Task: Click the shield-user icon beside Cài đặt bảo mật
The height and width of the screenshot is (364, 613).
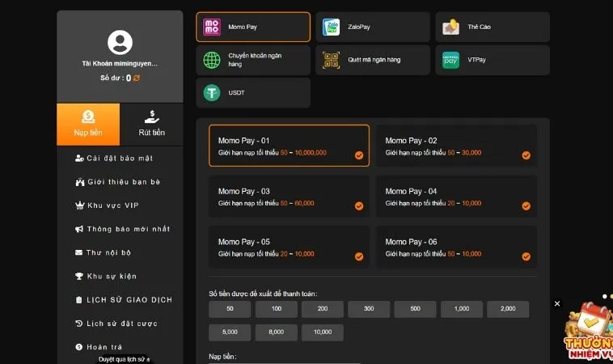Action: pyautogui.click(x=79, y=159)
